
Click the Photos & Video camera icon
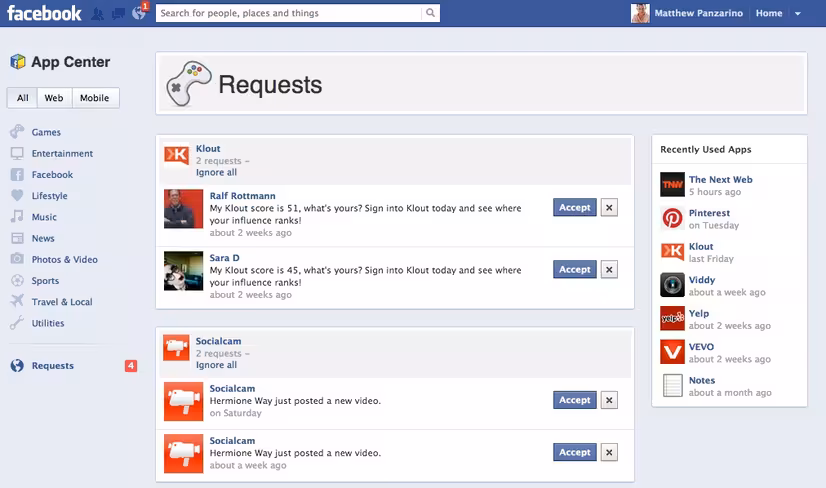click(17, 259)
